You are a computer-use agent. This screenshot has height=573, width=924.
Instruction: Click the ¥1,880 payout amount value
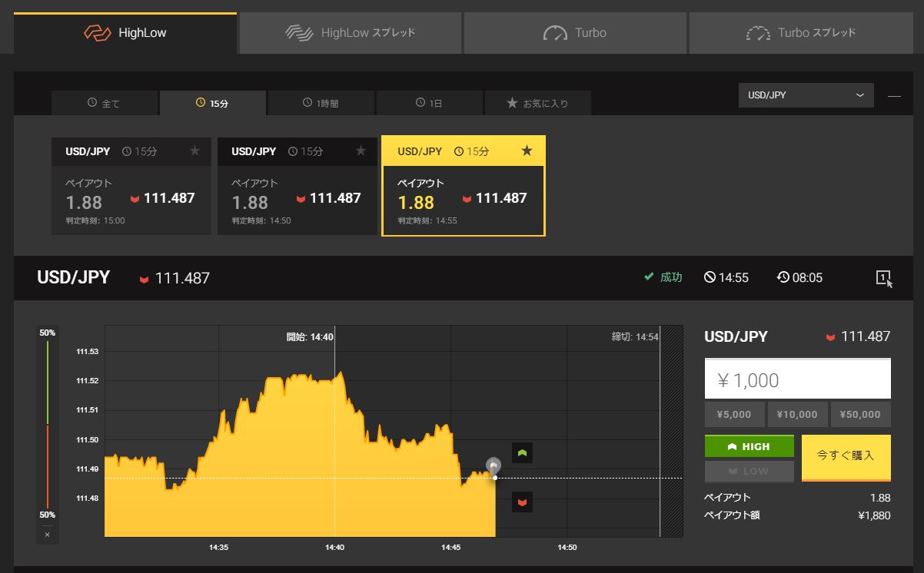874,515
